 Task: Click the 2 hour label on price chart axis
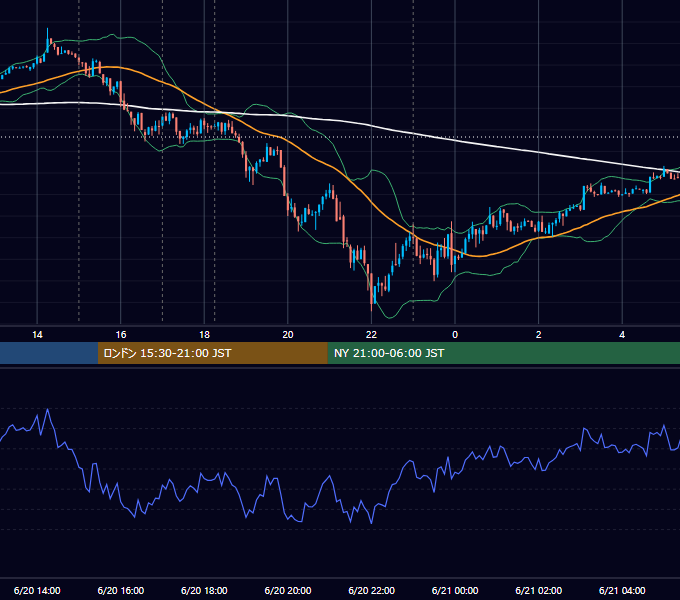pos(539,335)
